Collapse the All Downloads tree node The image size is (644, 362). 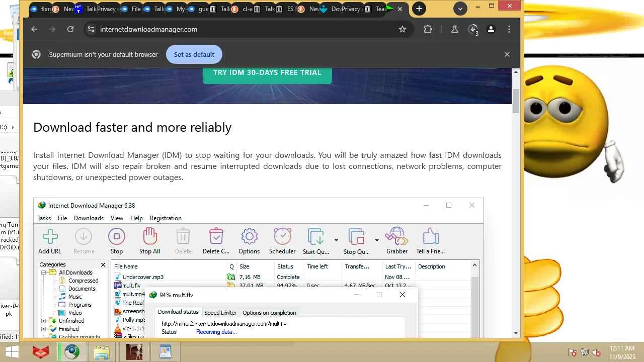(x=43, y=273)
